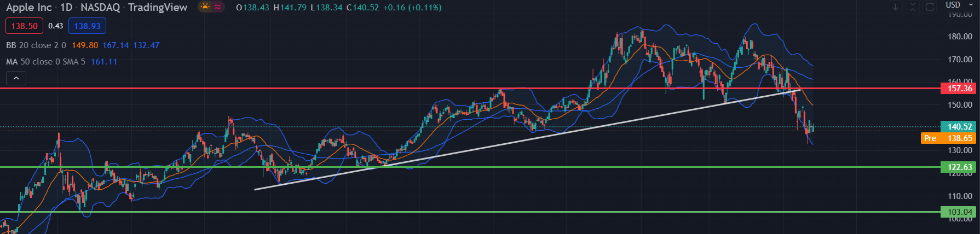Click the 161.11 MA value
The image size is (980, 234).
(x=104, y=62)
